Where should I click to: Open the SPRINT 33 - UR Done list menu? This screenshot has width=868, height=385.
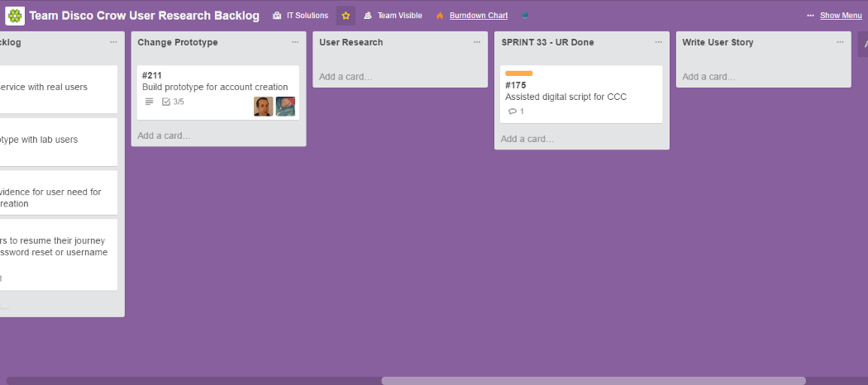[658, 42]
